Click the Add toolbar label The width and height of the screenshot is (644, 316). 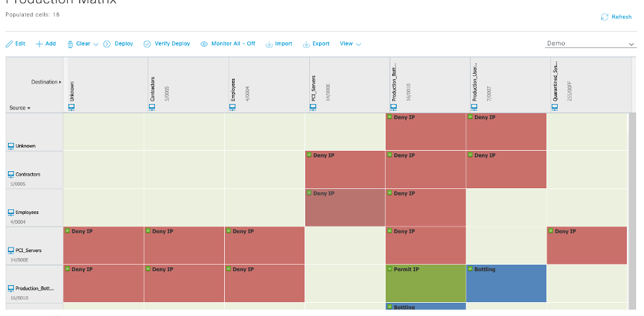click(51, 43)
